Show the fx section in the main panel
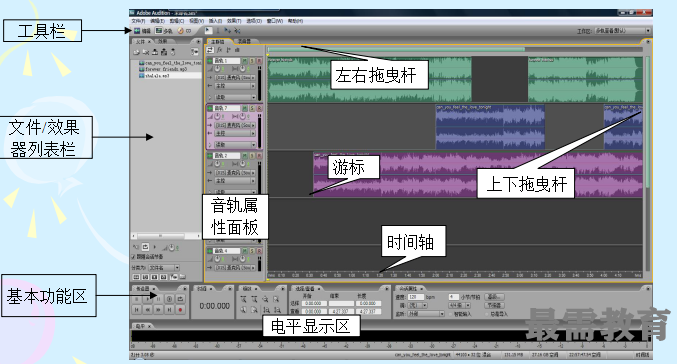677x364 pixels. click(x=219, y=51)
